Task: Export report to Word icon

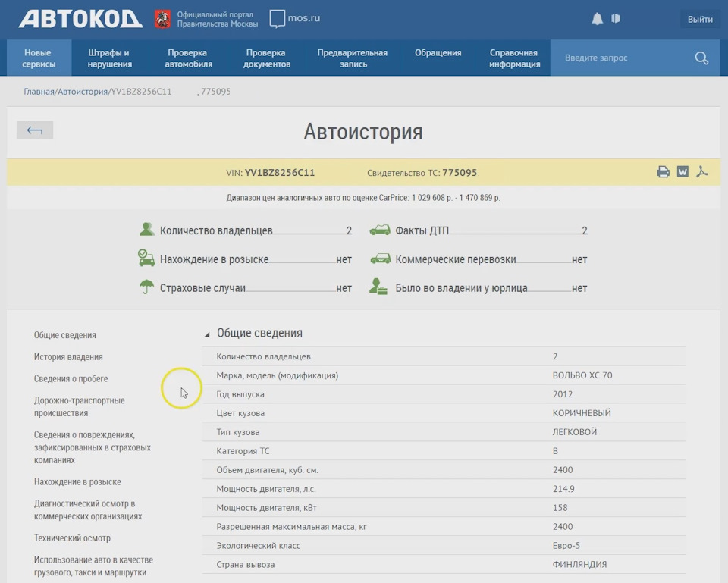Action: coord(682,172)
